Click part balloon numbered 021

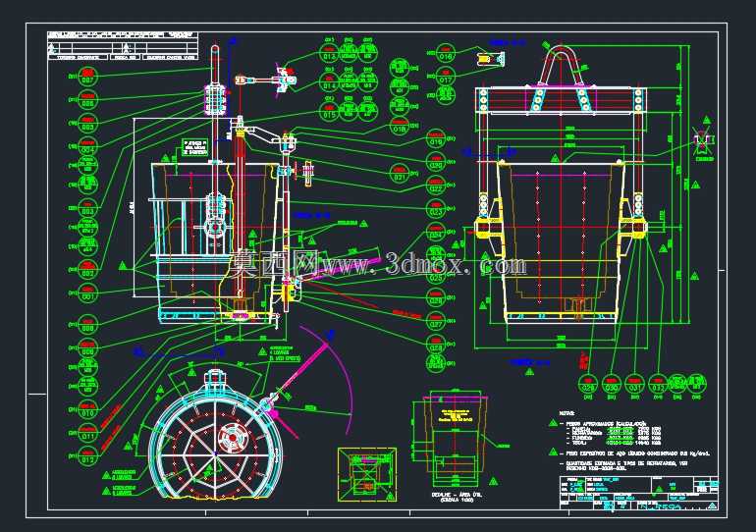pos(400,174)
